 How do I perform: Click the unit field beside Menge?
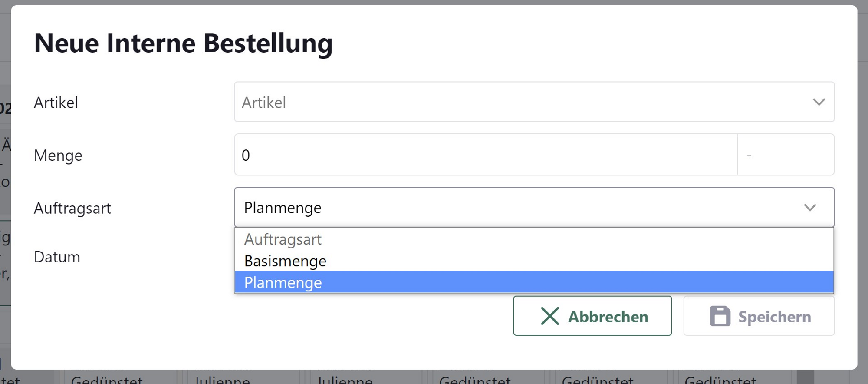(x=786, y=155)
